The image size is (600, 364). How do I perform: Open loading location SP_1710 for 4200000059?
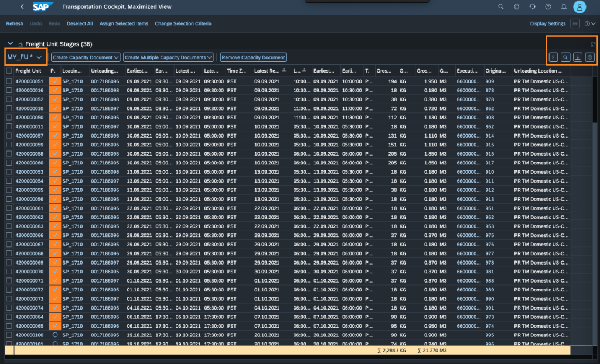coord(72,145)
